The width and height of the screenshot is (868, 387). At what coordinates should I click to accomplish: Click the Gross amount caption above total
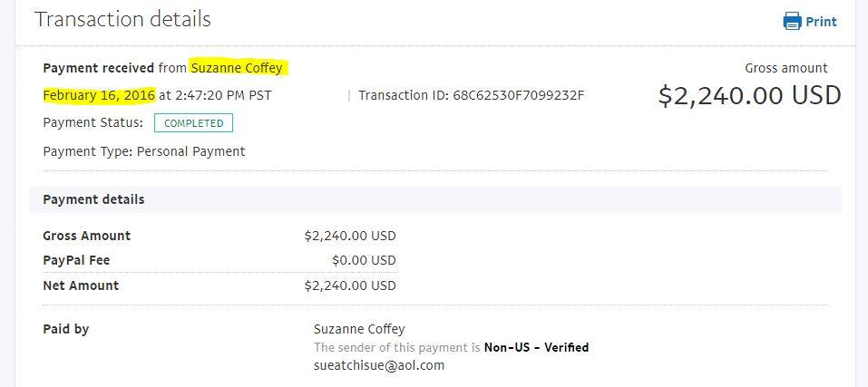point(786,68)
